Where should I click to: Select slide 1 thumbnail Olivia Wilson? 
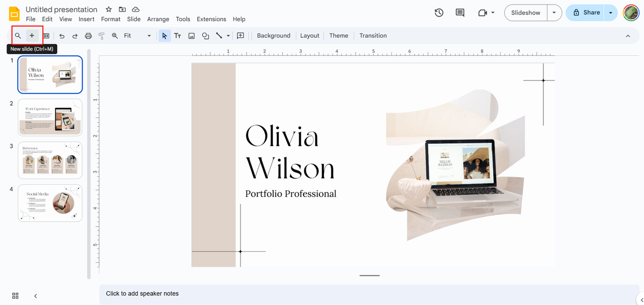(50, 75)
